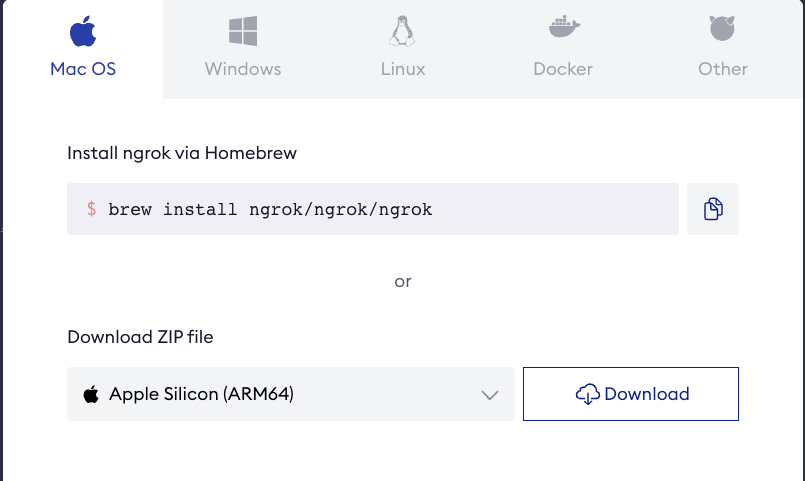This screenshot has height=481, width=805.
Task: Go to the Docker tab label
Action: (x=563, y=69)
